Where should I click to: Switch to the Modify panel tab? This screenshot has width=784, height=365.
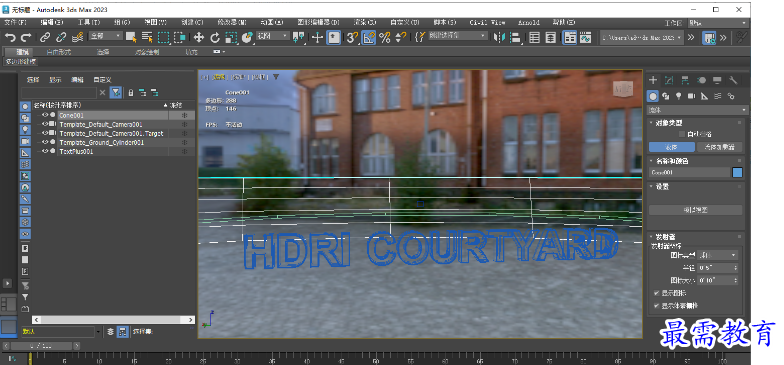point(669,80)
